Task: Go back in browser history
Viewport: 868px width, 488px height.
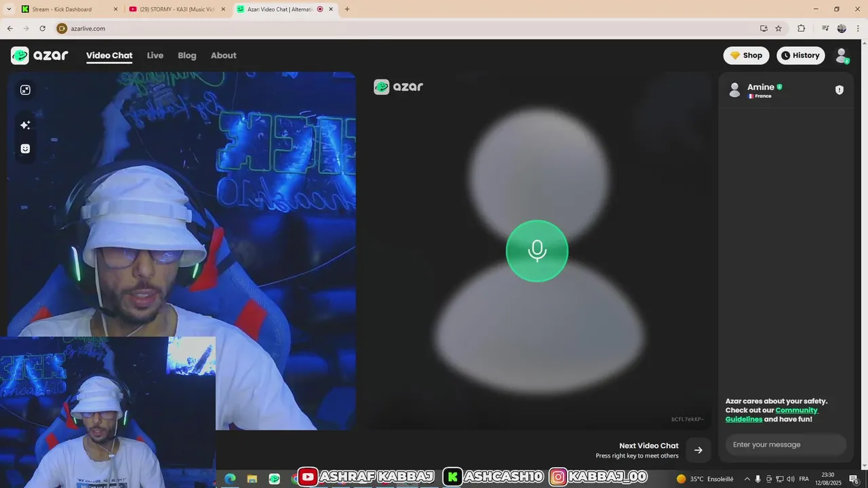Action: click(10, 28)
